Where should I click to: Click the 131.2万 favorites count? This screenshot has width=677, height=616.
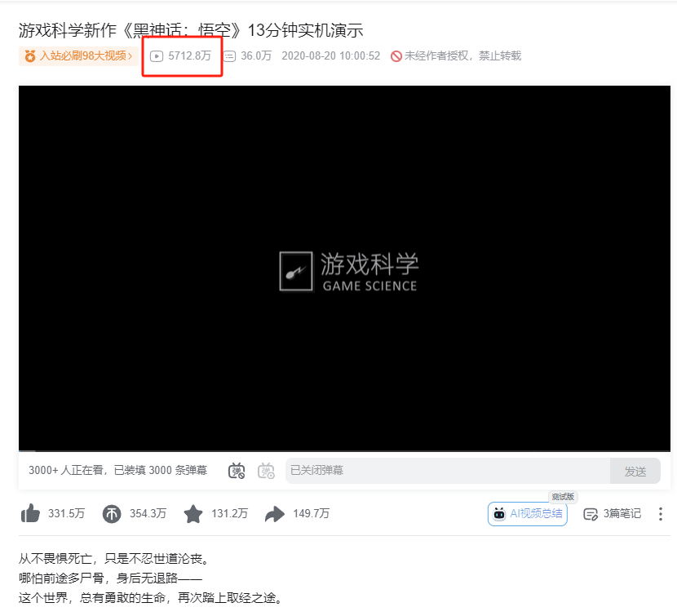pos(229,514)
